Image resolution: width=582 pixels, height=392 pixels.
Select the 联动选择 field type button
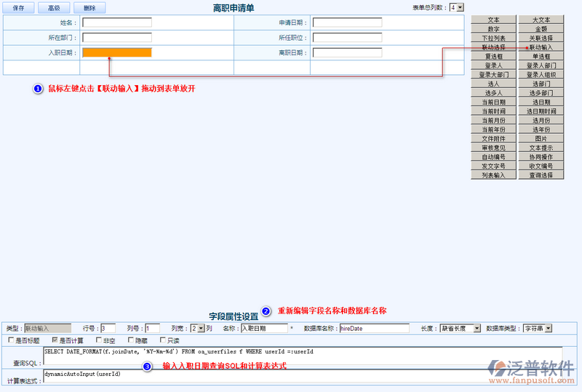pos(494,47)
